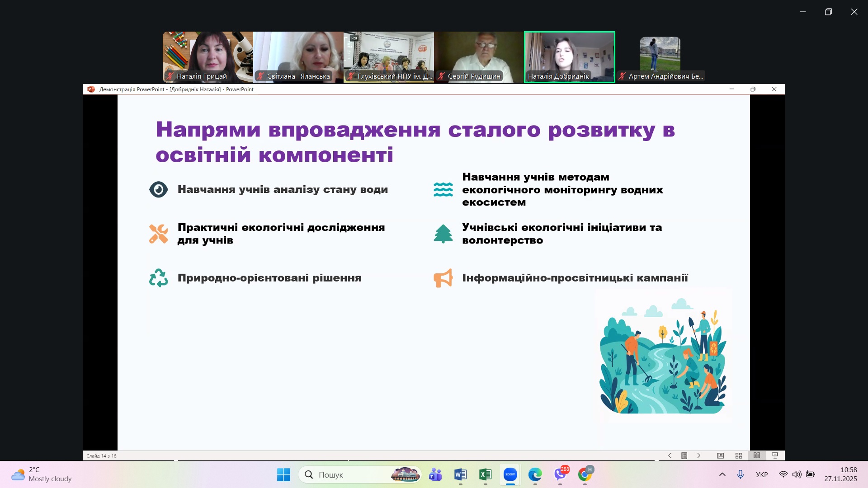Image resolution: width=868 pixels, height=488 pixels.
Task: Toggle microphone icon in system tray
Action: point(740,474)
